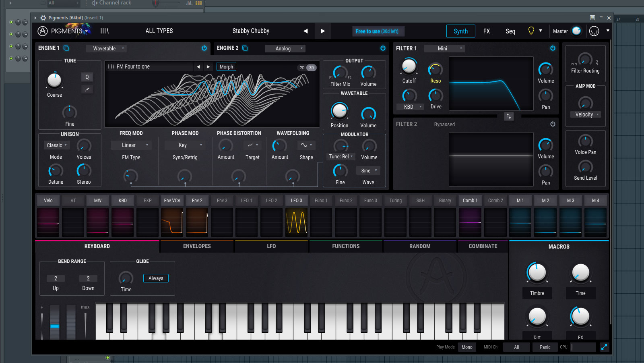644x363 pixels.
Task: Click the mod wheel slider
Action: (71, 322)
